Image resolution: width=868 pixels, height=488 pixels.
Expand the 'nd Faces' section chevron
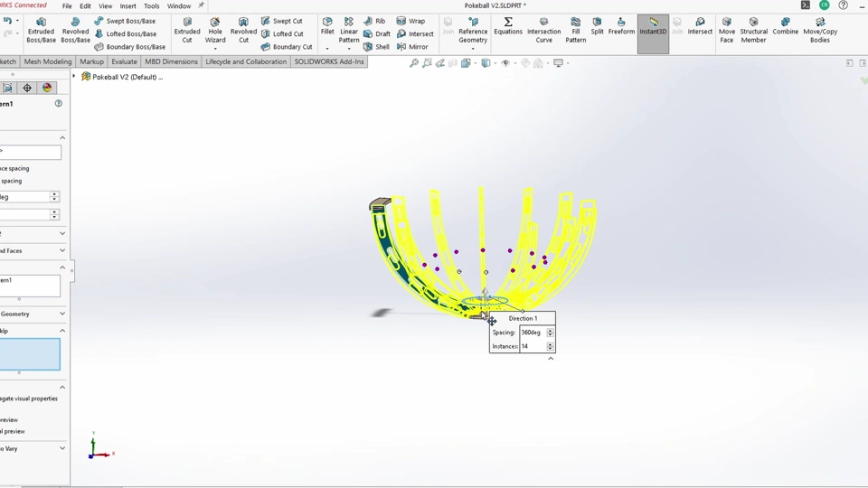tap(62, 250)
